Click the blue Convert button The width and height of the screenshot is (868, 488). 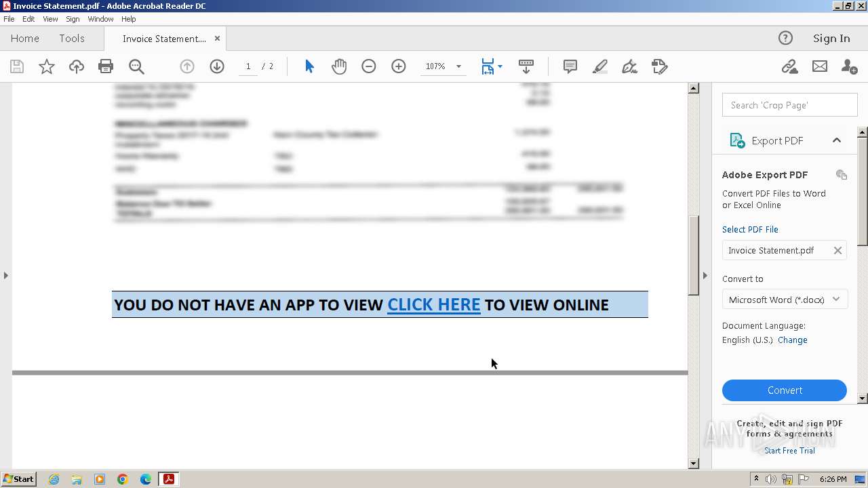(785, 390)
